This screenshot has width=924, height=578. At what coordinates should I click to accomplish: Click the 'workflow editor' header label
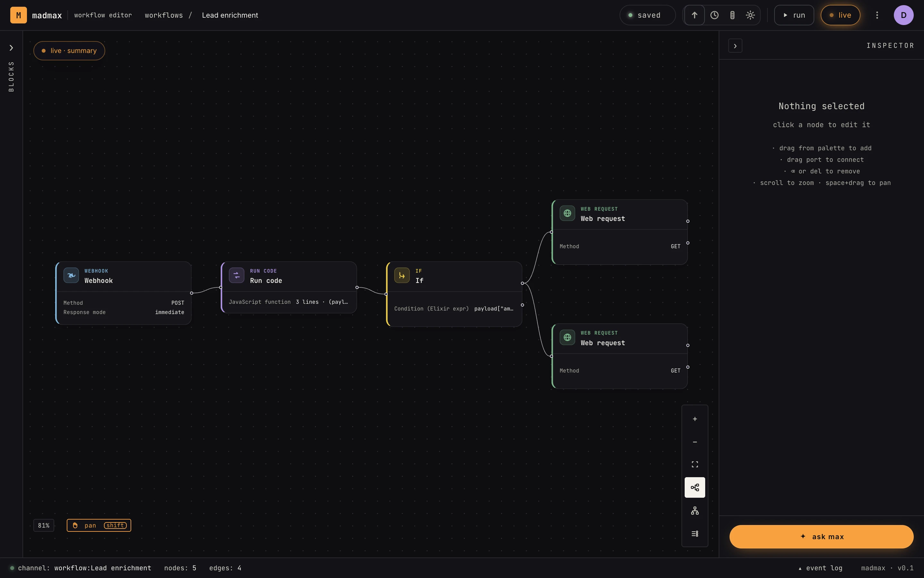point(103,15)
